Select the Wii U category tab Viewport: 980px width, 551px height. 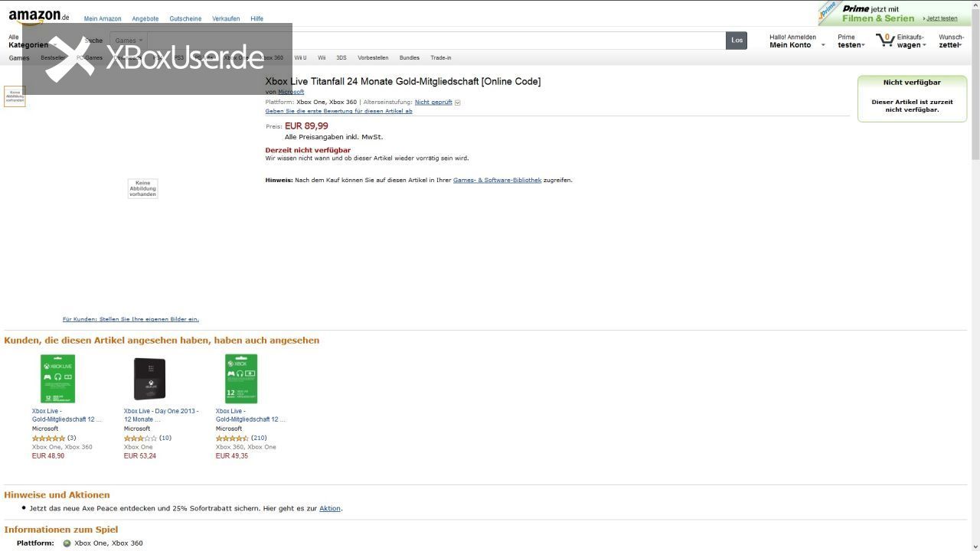click(x=300, y=58)
